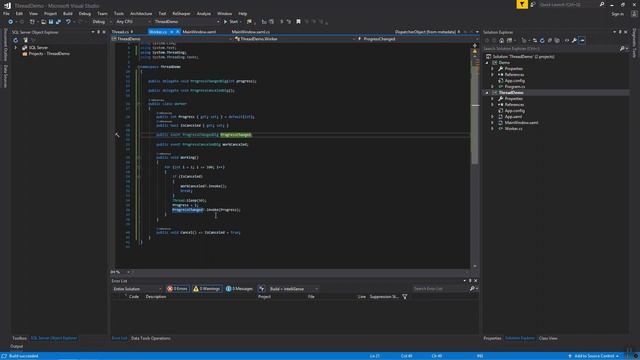Screen dimensions: 640x360
Task: Click the search icon in Solution Explorer search box
Action: point(622,49)
